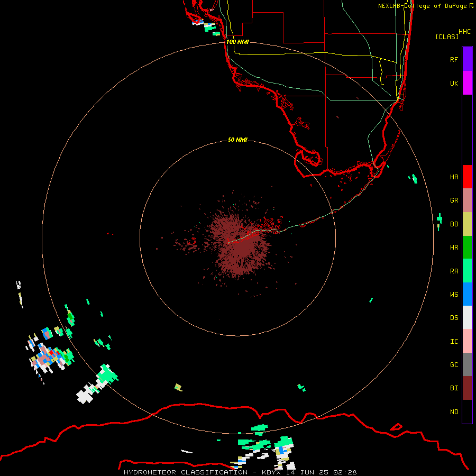476x476 pixels.
Task: Click the RF legend label
Action: click(x=454, y=59)
